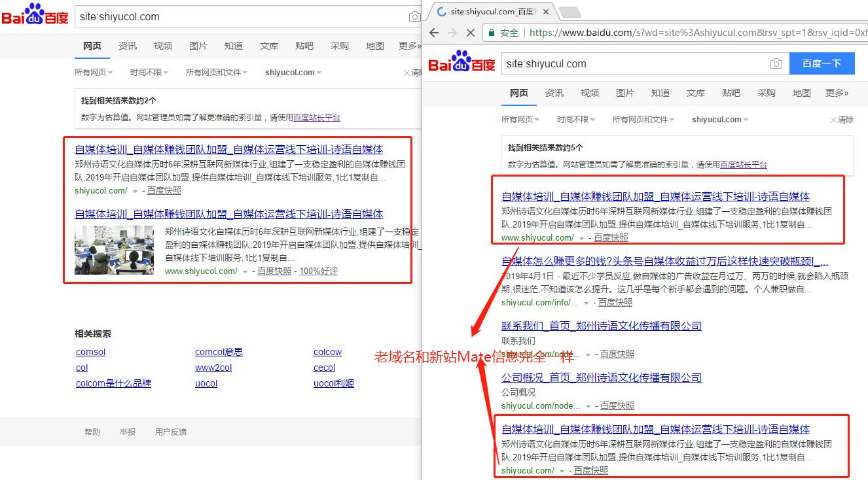Click the 举报 footer link
Viewport: 868px width, 480px height.
(x=128, y=432)
